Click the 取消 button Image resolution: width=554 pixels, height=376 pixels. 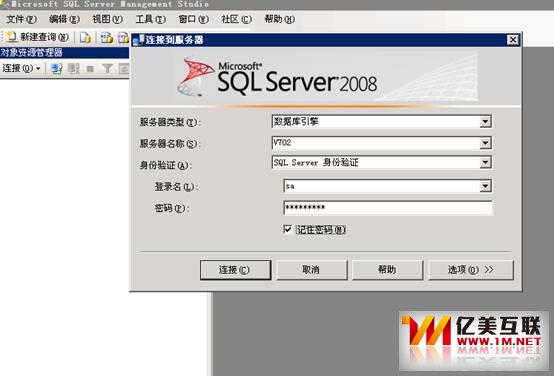point(312,270)
